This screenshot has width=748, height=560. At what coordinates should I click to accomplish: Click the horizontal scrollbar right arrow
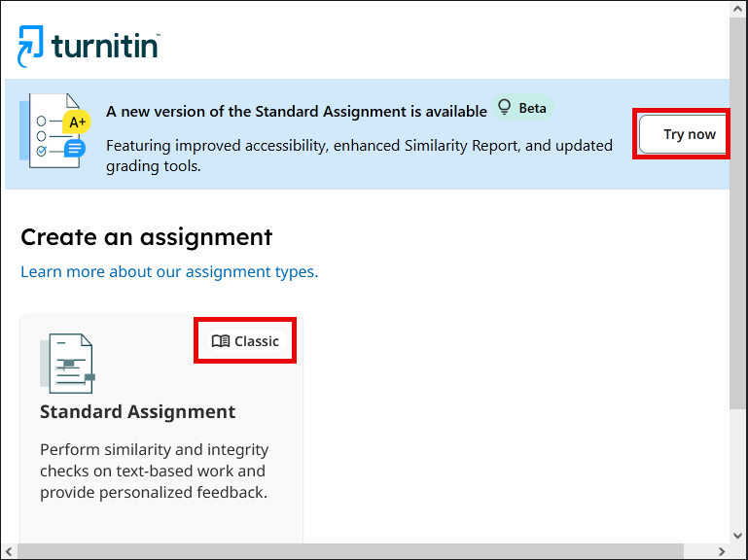(722, 551)
